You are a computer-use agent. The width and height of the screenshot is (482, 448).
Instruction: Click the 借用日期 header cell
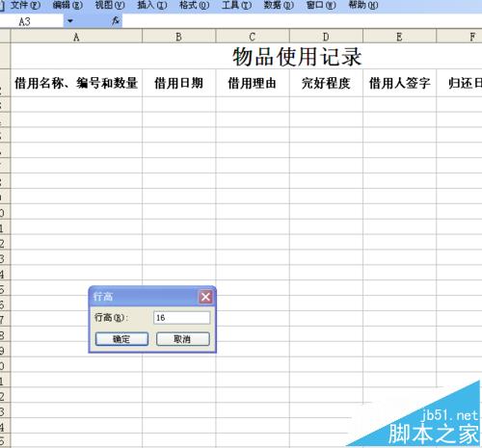179,83
